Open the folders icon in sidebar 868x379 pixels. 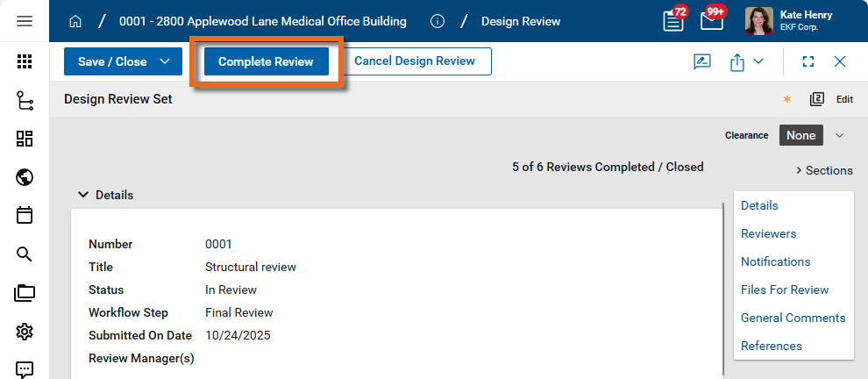[25, 293]
